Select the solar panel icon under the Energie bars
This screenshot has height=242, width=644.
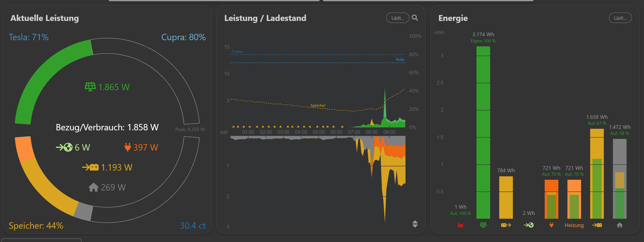click(483, 225)
